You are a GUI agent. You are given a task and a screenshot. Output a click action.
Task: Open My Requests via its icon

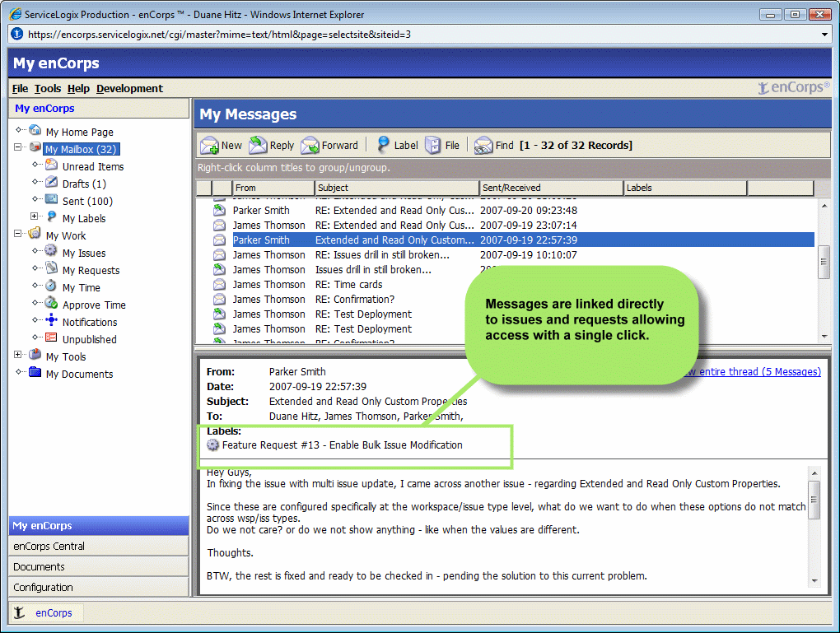click(x=51, y=268)
